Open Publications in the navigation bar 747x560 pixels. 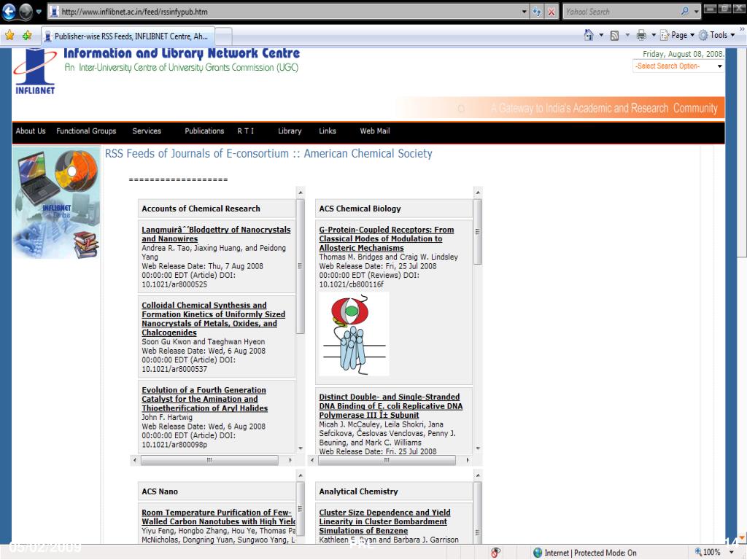[204, 131]
